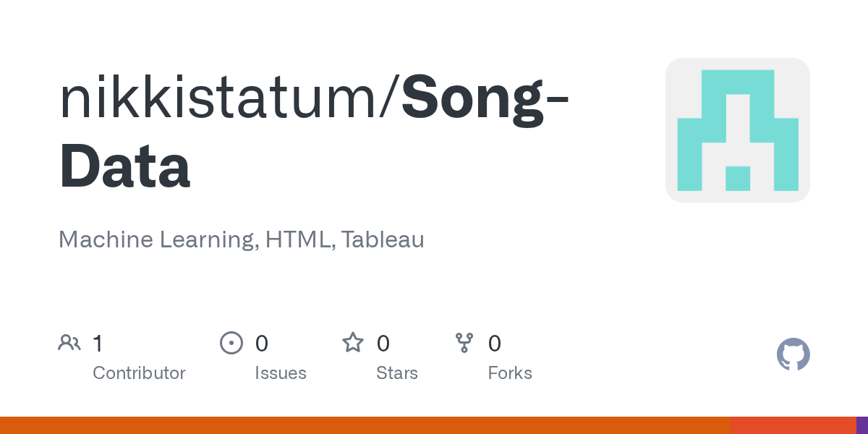The width and height of the screenshot is (868, 434).
Task: Click the contributors people icon
Action: [x=69, y=342]
